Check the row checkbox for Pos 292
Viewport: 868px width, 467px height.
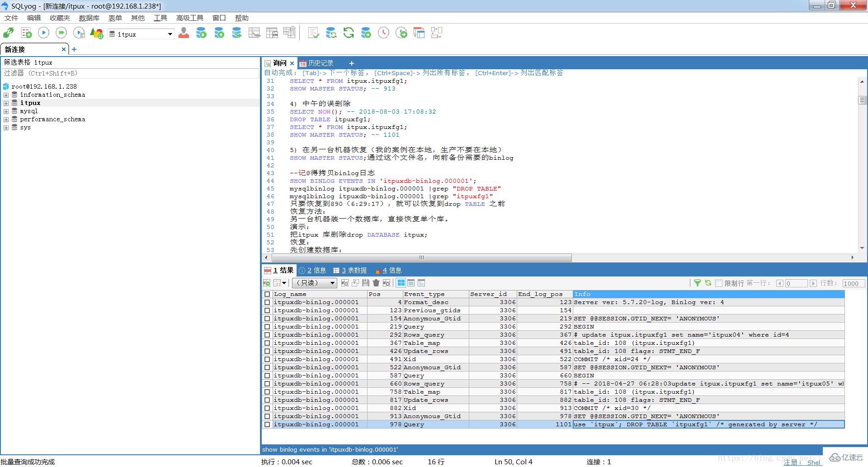(267, 335)
